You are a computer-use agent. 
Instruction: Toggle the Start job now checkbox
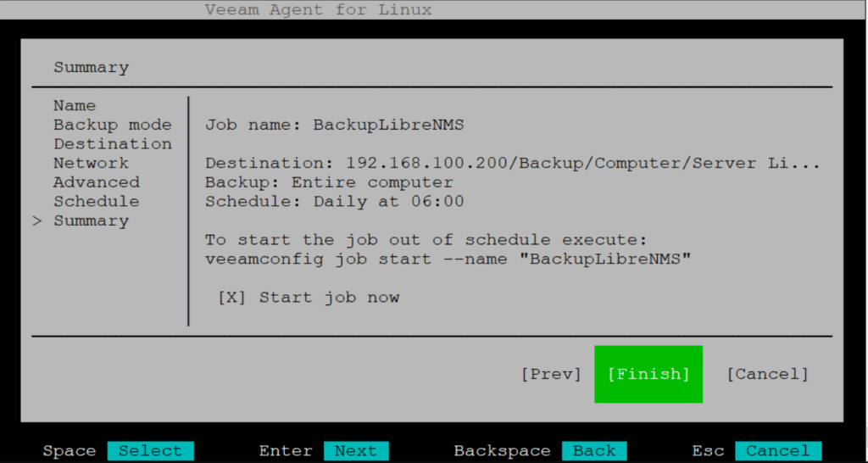[231, 298]
